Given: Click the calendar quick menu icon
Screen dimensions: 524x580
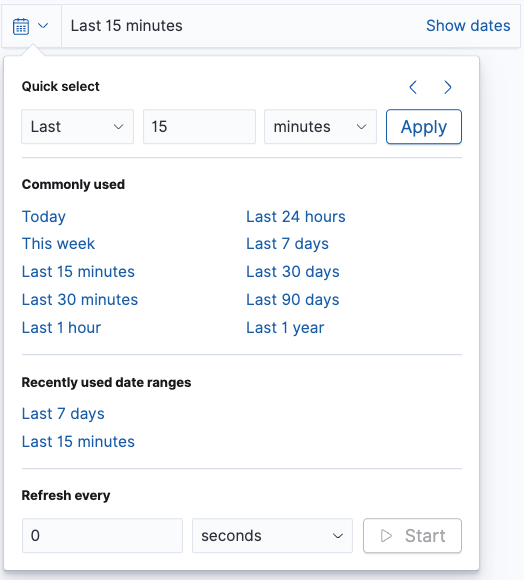Looking at the screenshot, I should coord(21,26).
